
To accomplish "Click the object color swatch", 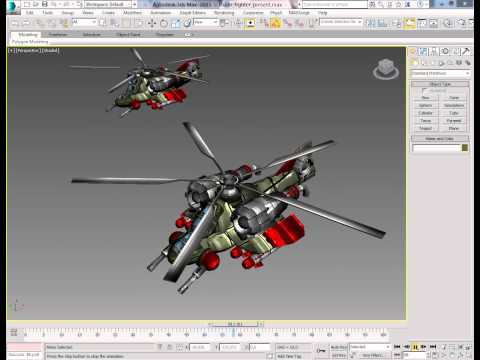I will 465,148.
